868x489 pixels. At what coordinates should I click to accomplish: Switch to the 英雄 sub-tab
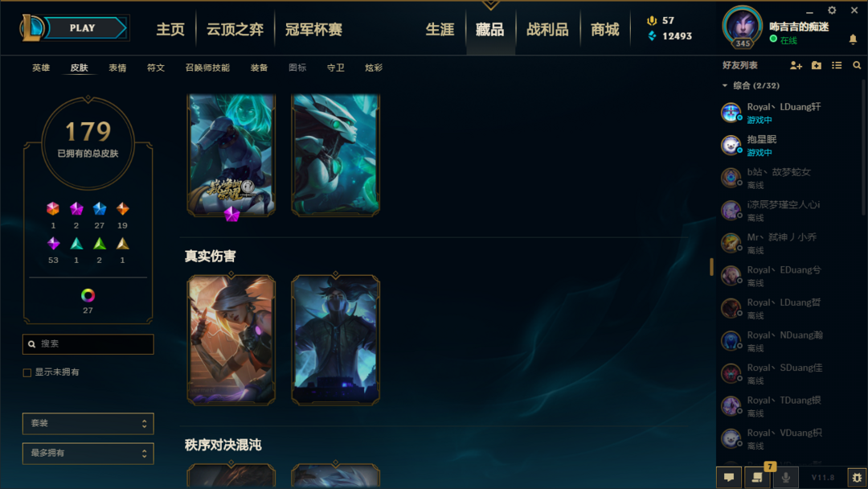[41, 68]
